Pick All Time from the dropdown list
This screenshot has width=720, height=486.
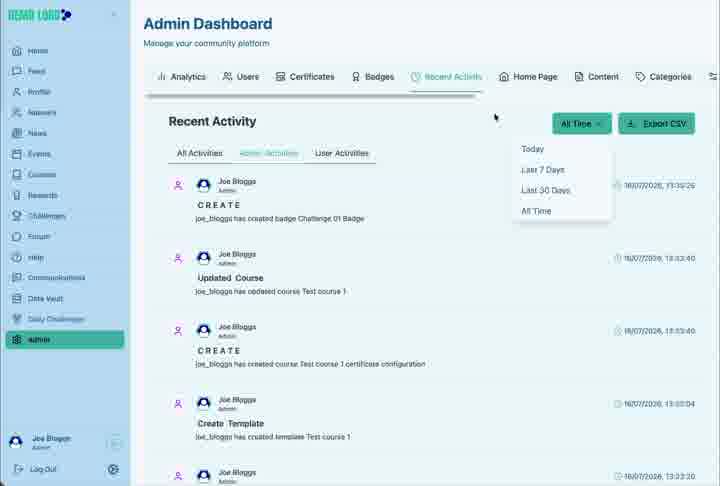[x=536, y=211]
